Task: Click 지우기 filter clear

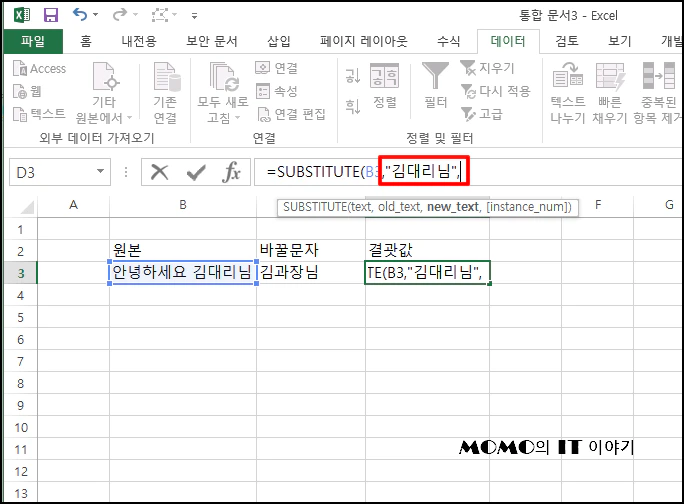Action: [x=487, y=68]
